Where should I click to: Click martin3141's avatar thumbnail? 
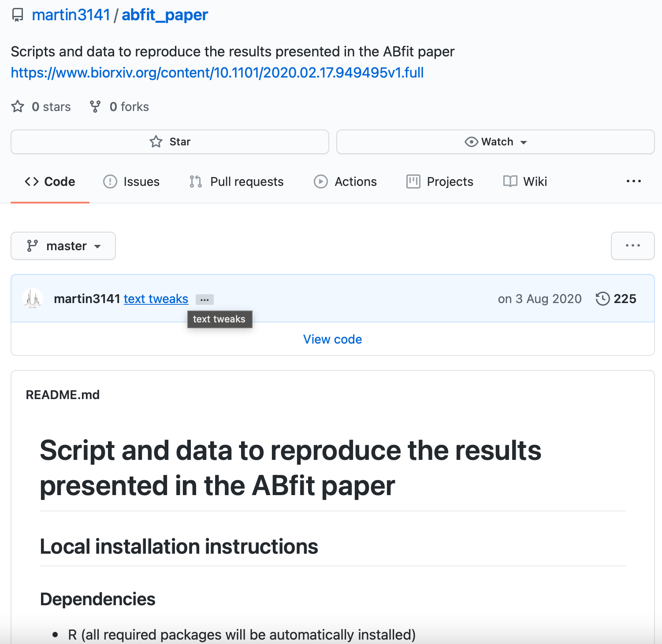point(33,299)
